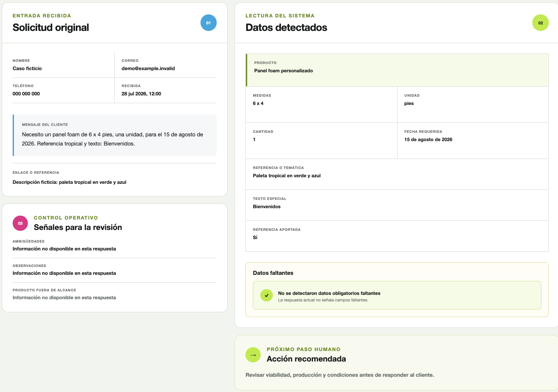Click Referencia aportada value Sí

pos(255,238)
